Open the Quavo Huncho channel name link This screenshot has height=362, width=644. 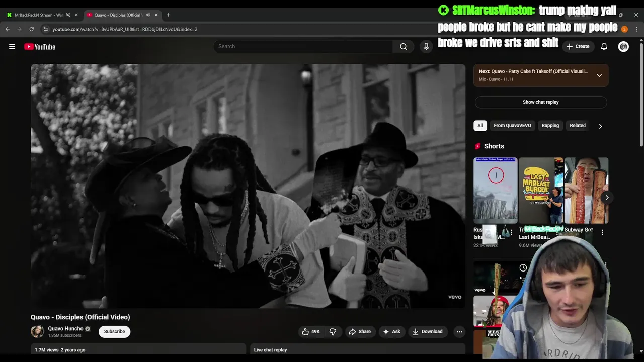(65, 329)
